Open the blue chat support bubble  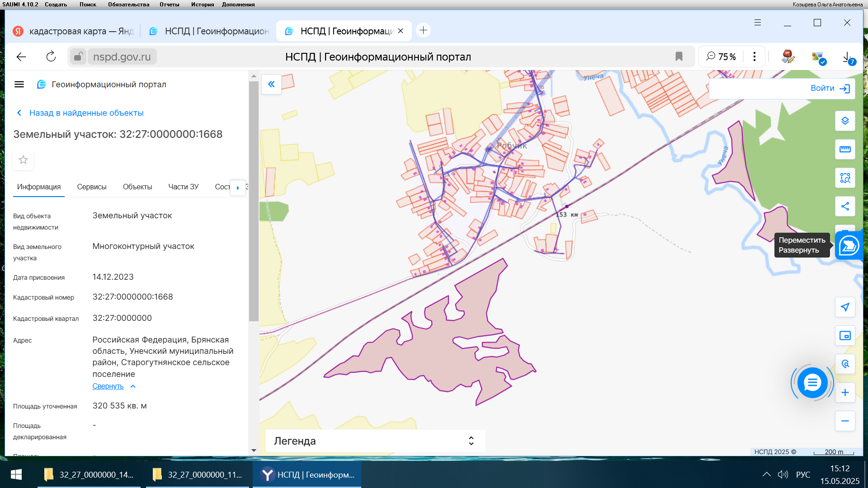(812, 383)
